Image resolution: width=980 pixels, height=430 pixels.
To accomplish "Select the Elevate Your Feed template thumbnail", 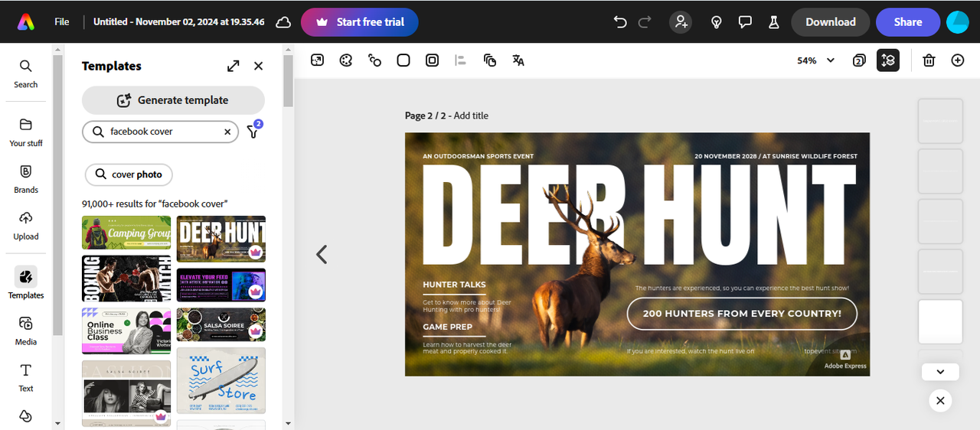I will click(221, 285).
